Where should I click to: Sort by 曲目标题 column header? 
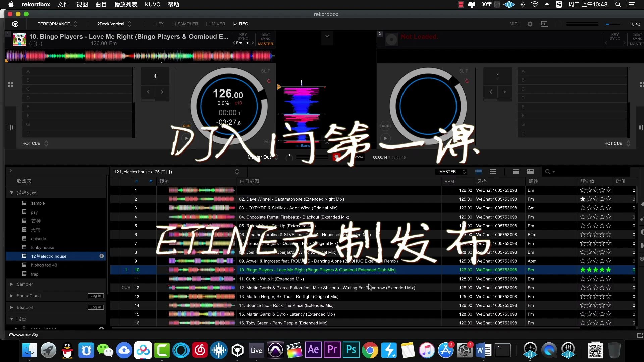coord(250,181)
